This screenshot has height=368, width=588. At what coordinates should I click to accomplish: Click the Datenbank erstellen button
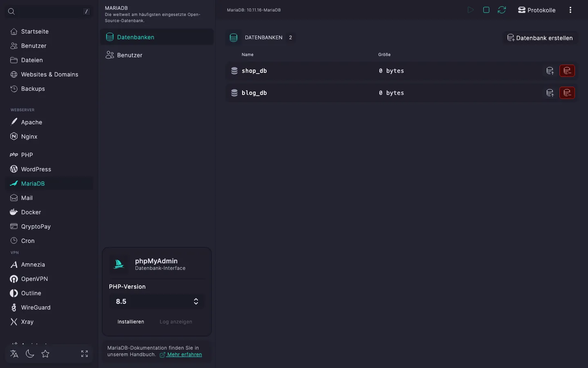tap(540, 38)
